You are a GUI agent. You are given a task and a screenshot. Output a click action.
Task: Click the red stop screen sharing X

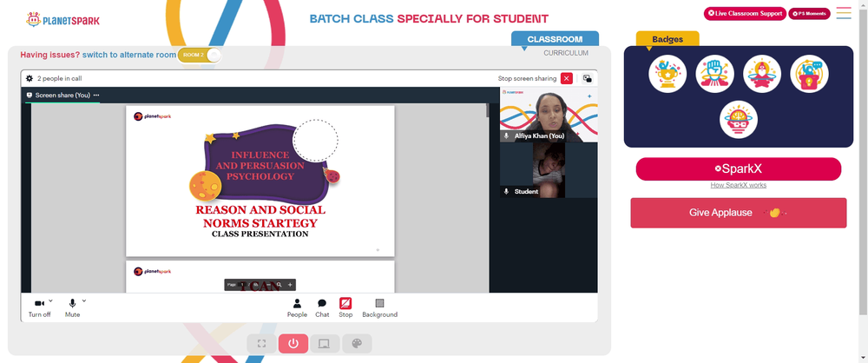[566, 79]
